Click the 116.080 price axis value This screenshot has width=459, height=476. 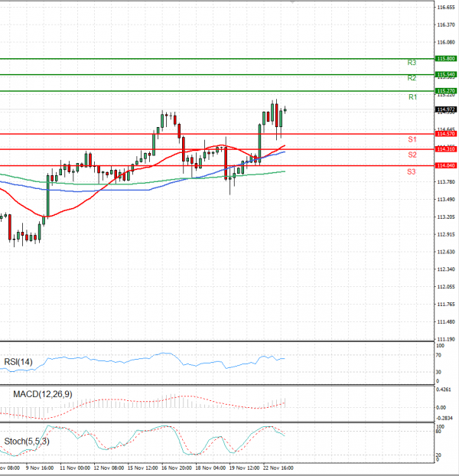point(446,42)
